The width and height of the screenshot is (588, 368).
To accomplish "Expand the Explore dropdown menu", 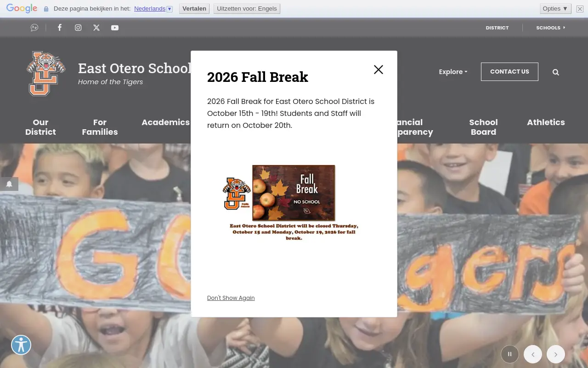I will pyautogui.click(x=453, y=72).
